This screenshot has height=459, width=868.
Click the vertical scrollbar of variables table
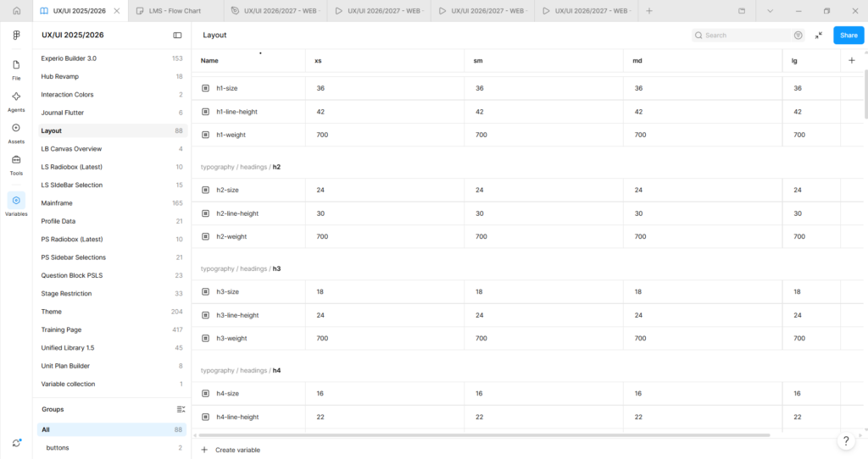865,94
